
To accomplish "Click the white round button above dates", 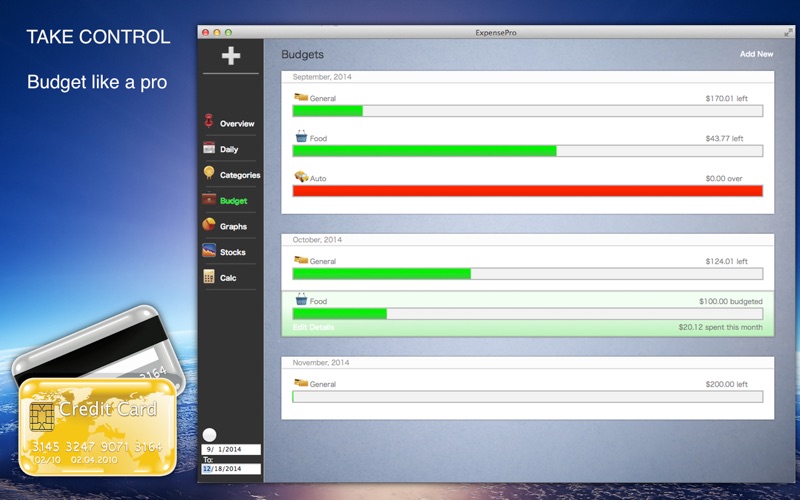I will (209, 435).
